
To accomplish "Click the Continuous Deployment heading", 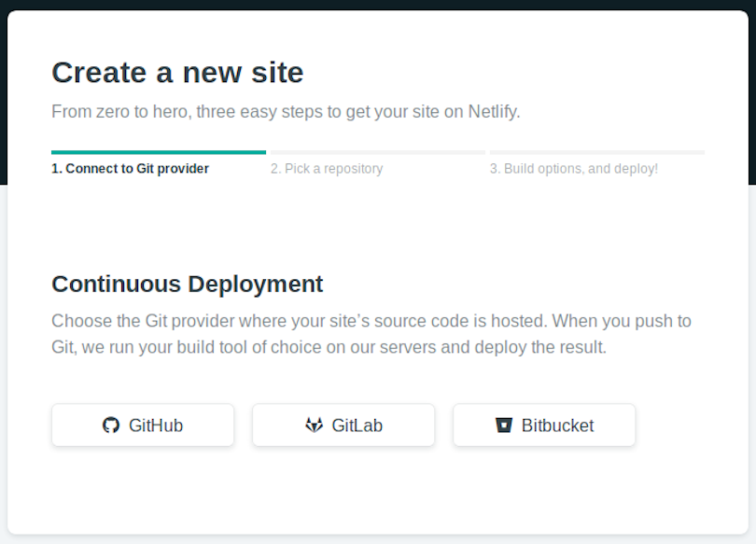I will 187,284.
